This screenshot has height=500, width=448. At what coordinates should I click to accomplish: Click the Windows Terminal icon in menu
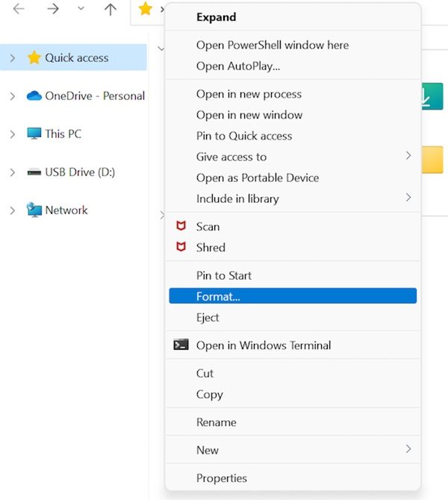click(x=181, y=345)
